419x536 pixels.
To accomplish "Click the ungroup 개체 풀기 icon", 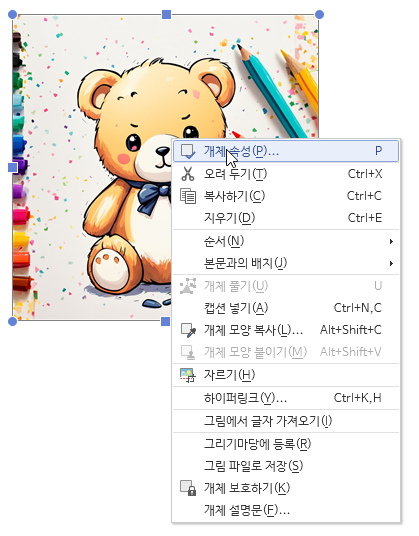I will pyautogui.click(x=188, y=286).
